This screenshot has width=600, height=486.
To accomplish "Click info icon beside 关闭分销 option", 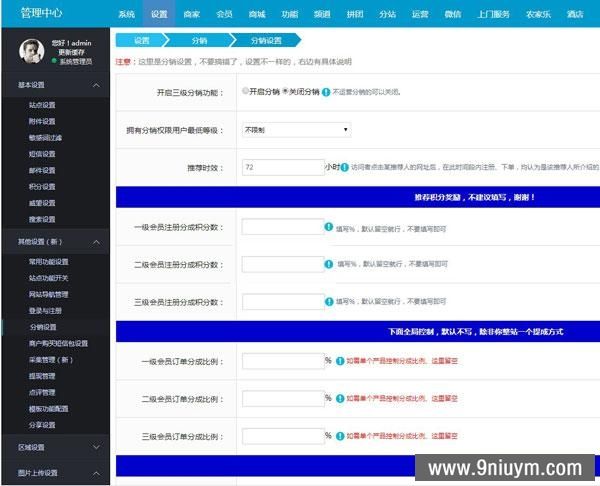I will 326,92.
